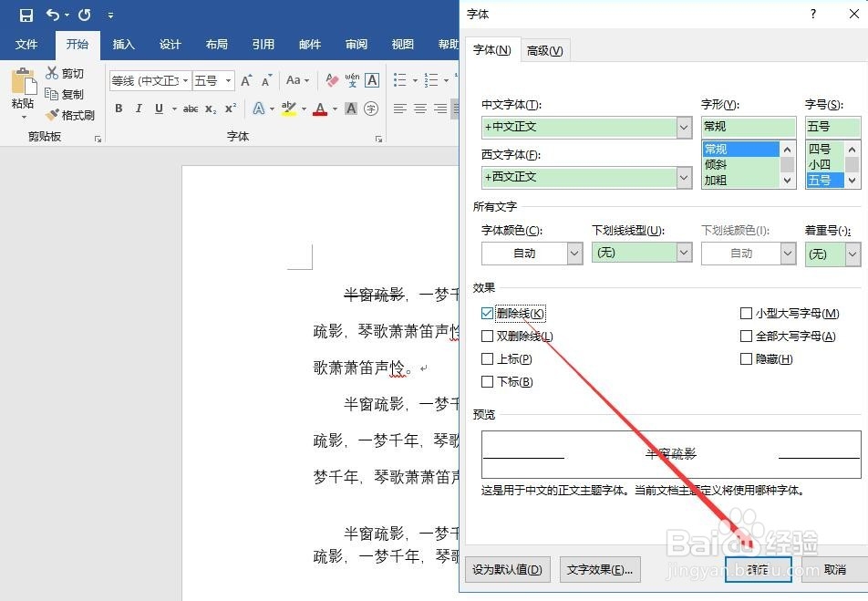This screenshot has height=601, width=868.
Task: Toggle bold formatting in the ribbon
Action: point(118,109)
